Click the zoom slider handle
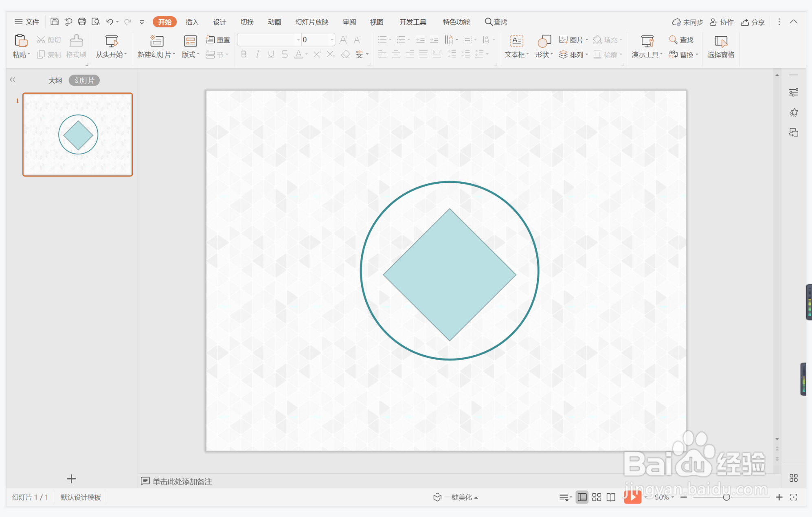 coord(726,497)
